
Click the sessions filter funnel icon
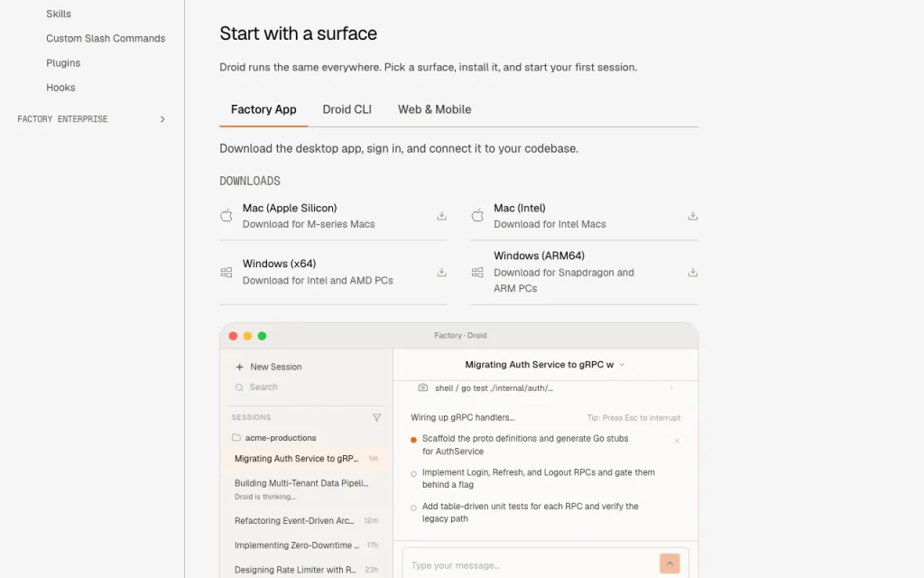(376, 417)
